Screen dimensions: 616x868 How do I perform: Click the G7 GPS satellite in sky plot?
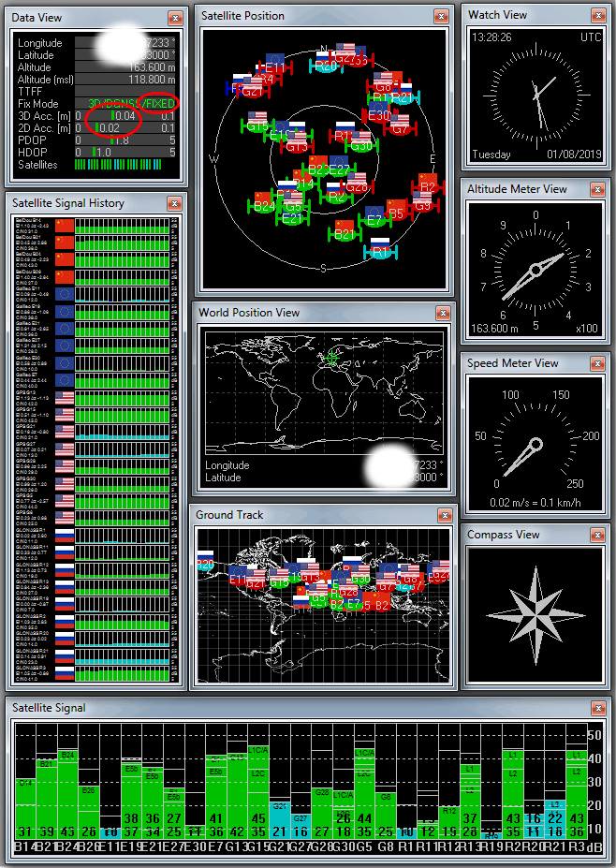click(400, 128)
